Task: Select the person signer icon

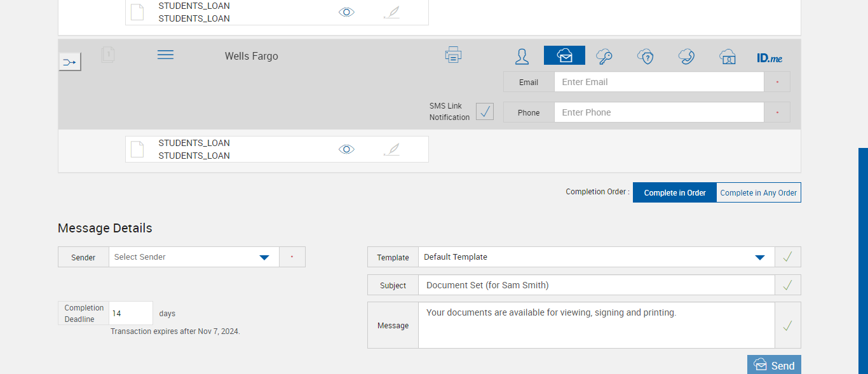Action: click(x=522, y=57)
